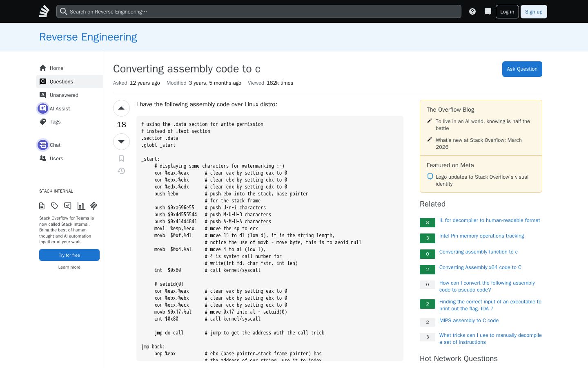This screenshot has width=588, height=368.
Task: Upvote the question
Action: click(x=121, y=108)
